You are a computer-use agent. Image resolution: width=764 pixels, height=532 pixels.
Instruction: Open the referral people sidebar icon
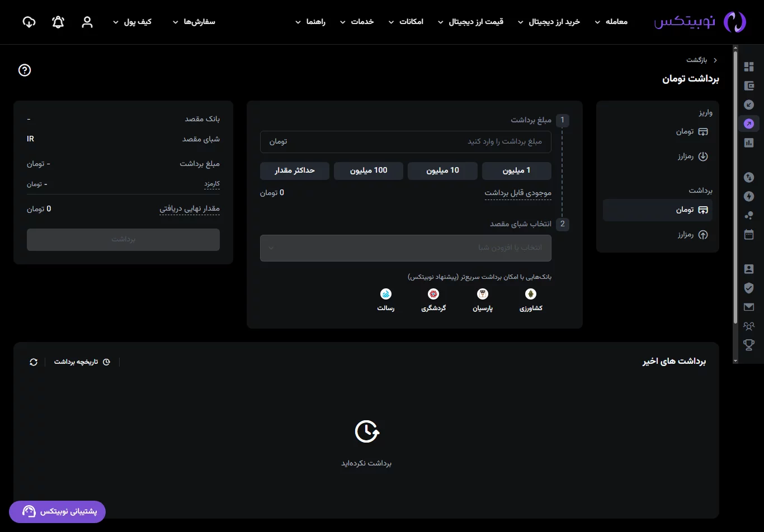coord(749,326)
